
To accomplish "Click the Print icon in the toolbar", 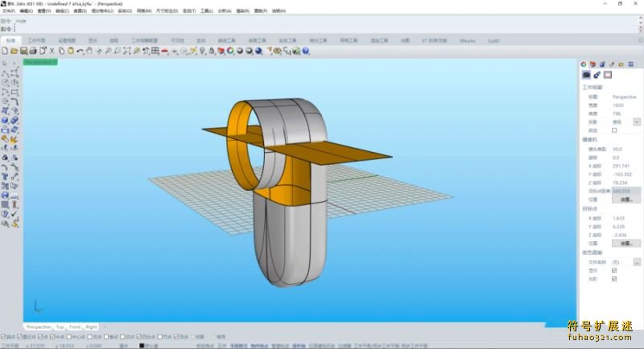I will [33, 51].
